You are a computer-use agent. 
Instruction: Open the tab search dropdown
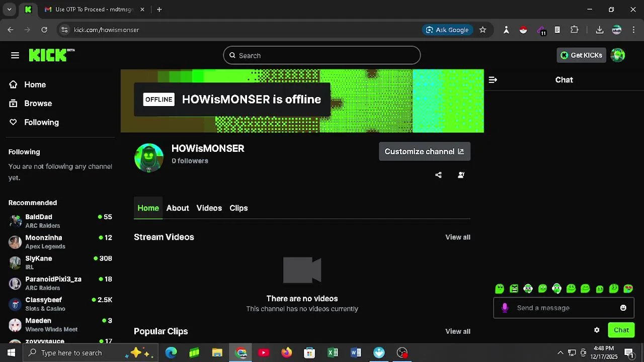tap(9, 9)
